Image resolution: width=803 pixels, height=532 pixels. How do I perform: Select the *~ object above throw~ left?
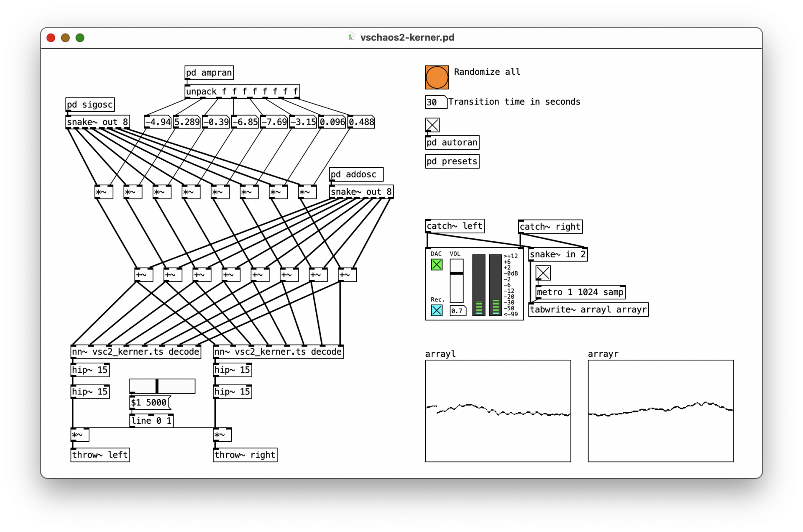coord(80,435)
